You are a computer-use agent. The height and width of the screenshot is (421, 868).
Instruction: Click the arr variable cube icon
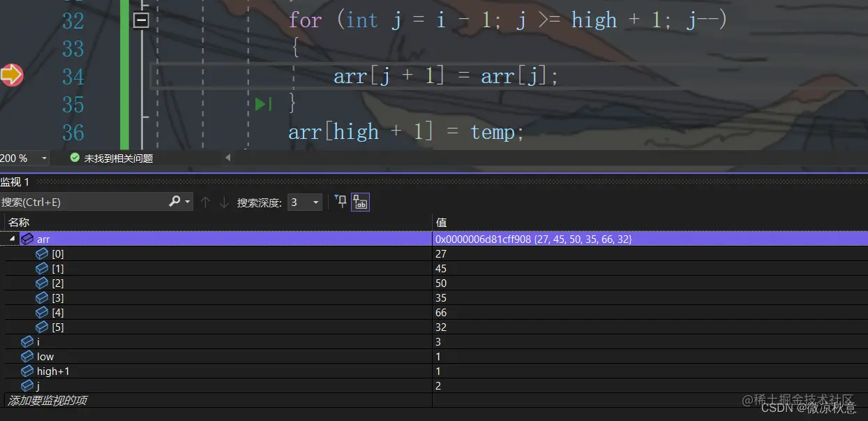click(27, 239)
